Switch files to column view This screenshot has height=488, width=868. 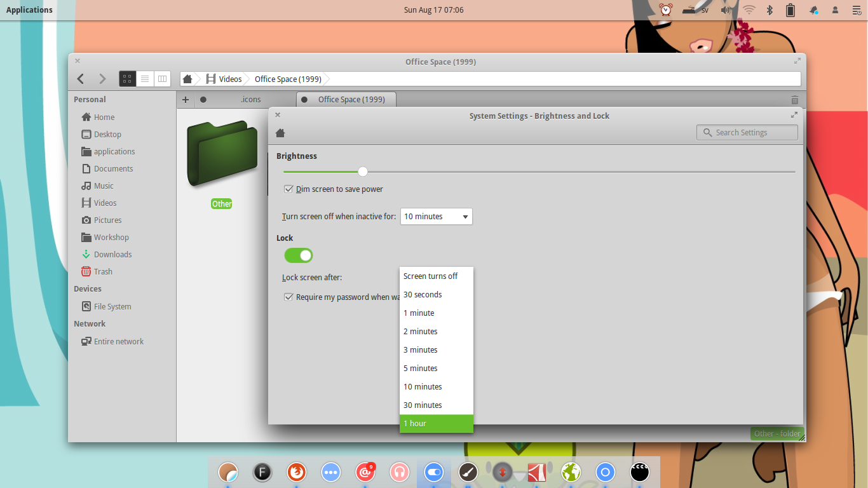tap(162, 79)
